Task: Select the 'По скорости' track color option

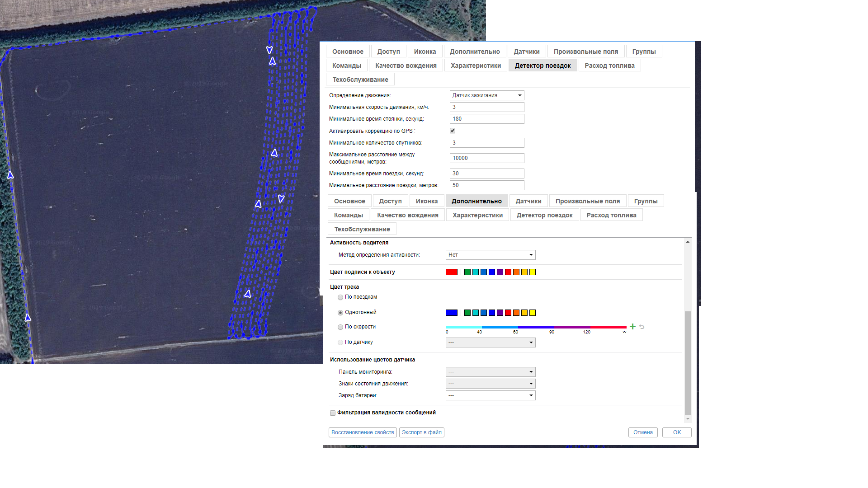Action: pos(340,327)
